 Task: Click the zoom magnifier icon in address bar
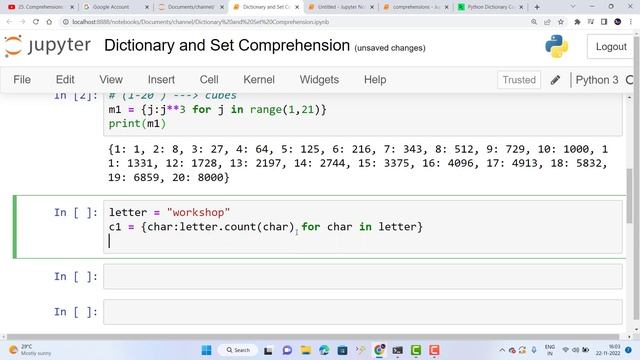pos(534,22)
